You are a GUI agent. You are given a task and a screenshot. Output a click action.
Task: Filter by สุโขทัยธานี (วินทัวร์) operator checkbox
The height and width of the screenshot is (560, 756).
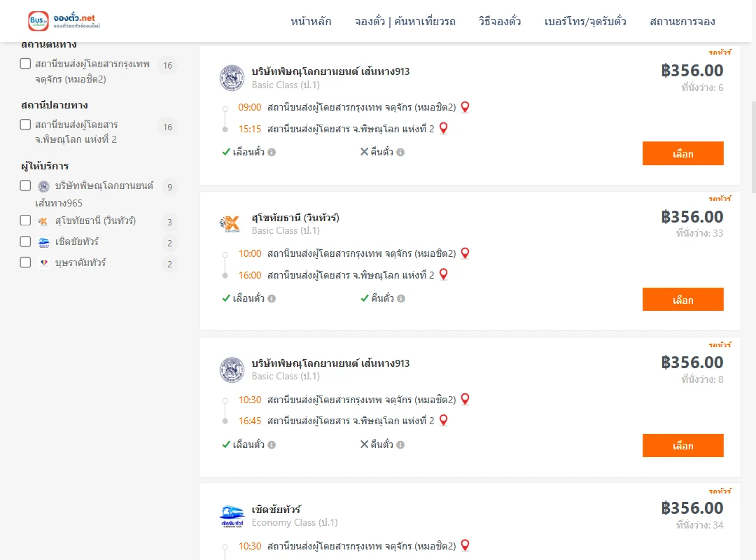pyautogui.click(x=26, y=220)
